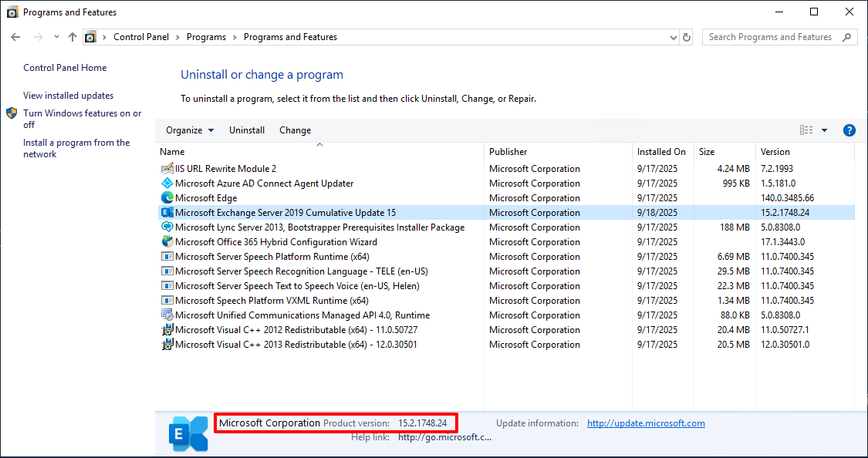Viewport: 868px width, 458px height.
Task: Click the shield icon beside Turn Windows features
Action: (12, 113)
